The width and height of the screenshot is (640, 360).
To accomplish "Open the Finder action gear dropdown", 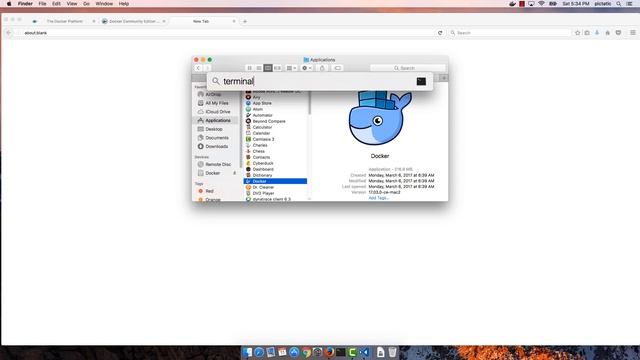I will coord(307,68).
